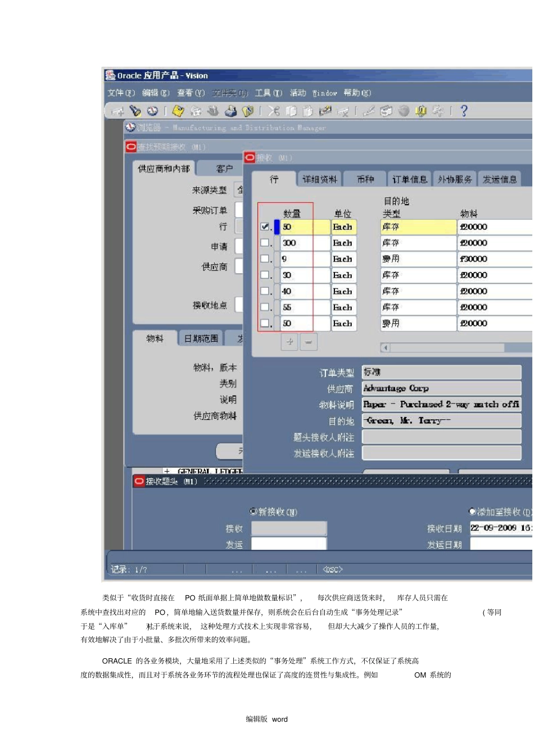Viewport: 534px width, 756px height.
Task: Click the 接收日期 field showing 22-09-2009
Action: (x=501, y=528)
